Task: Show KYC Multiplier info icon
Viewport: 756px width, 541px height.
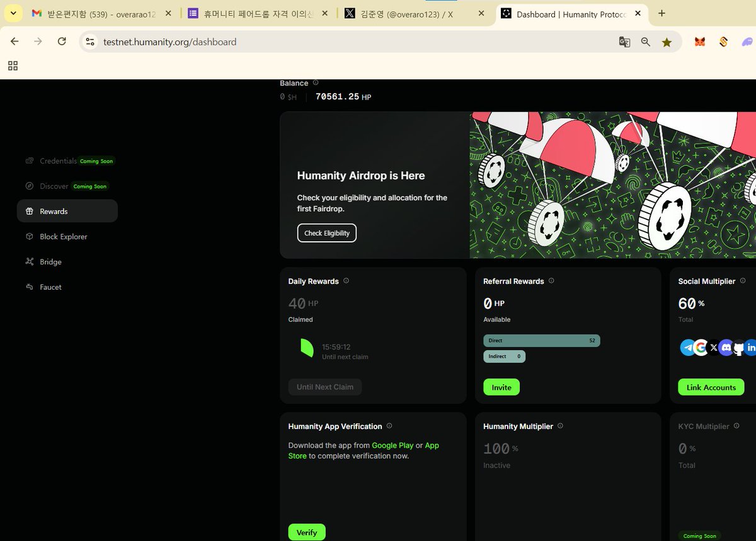Action: pyautogui.click(x=736, y=426)
